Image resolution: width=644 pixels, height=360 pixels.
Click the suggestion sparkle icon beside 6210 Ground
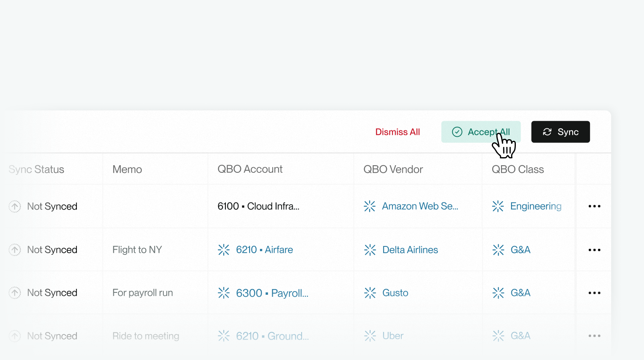(x=223, y=336)
